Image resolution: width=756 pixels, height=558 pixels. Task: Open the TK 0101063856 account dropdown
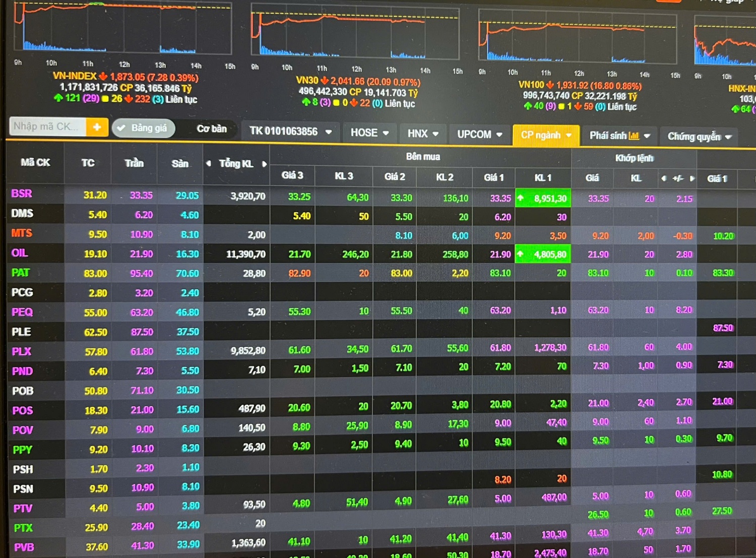[290, 132]
